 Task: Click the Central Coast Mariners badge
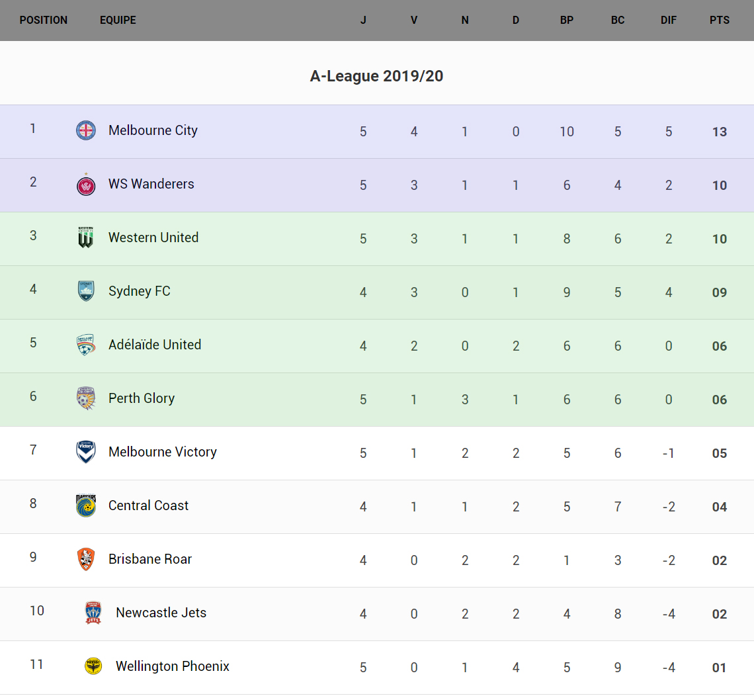pyautogui.click(x=86, y=505)
